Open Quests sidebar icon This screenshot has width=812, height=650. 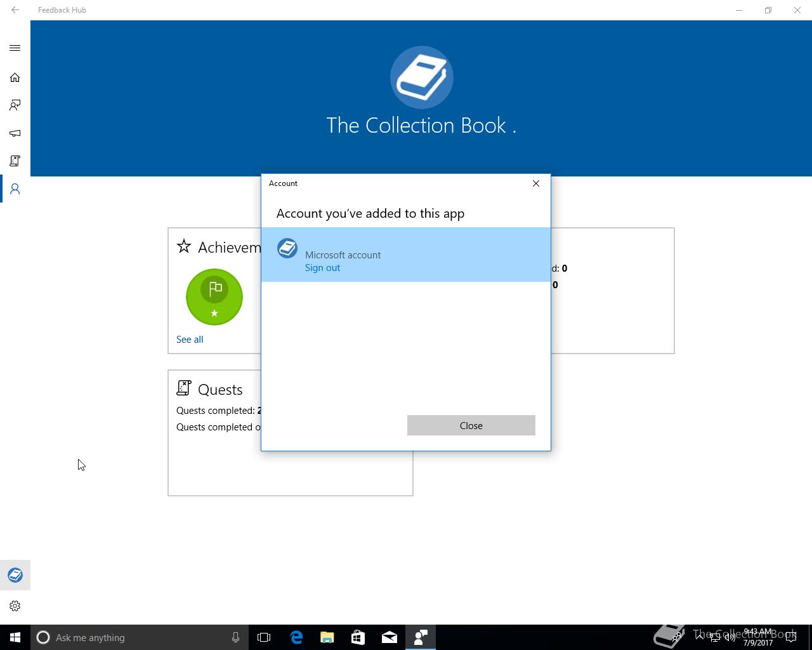click(15, 161)
